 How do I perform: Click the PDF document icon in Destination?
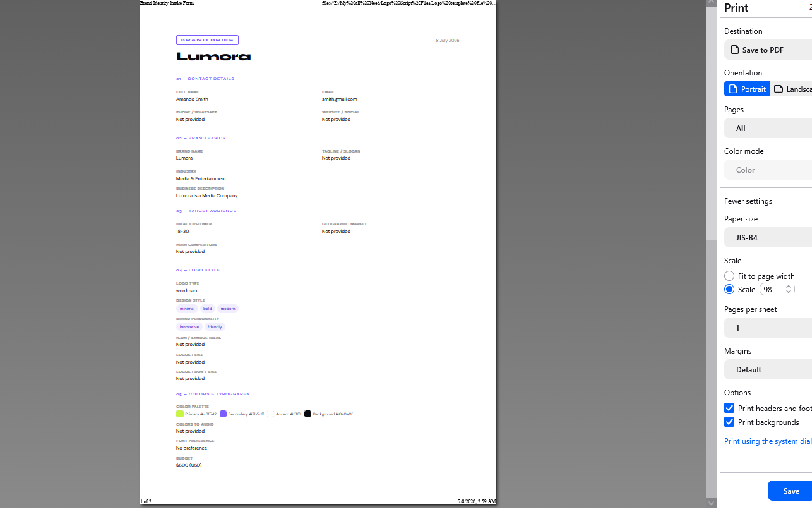(x=735, y=50)
